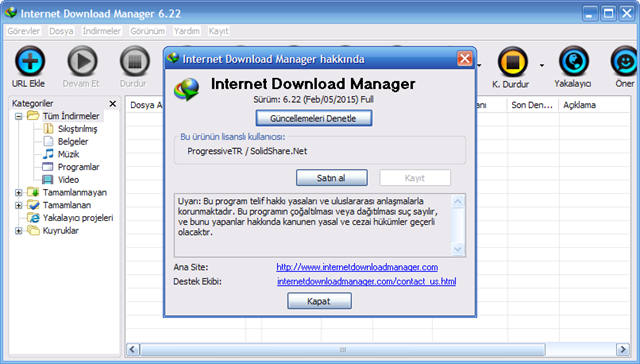Minimize the Internet Download Manager main window
The image size is (640, 364).
click(x=589, y=14)
